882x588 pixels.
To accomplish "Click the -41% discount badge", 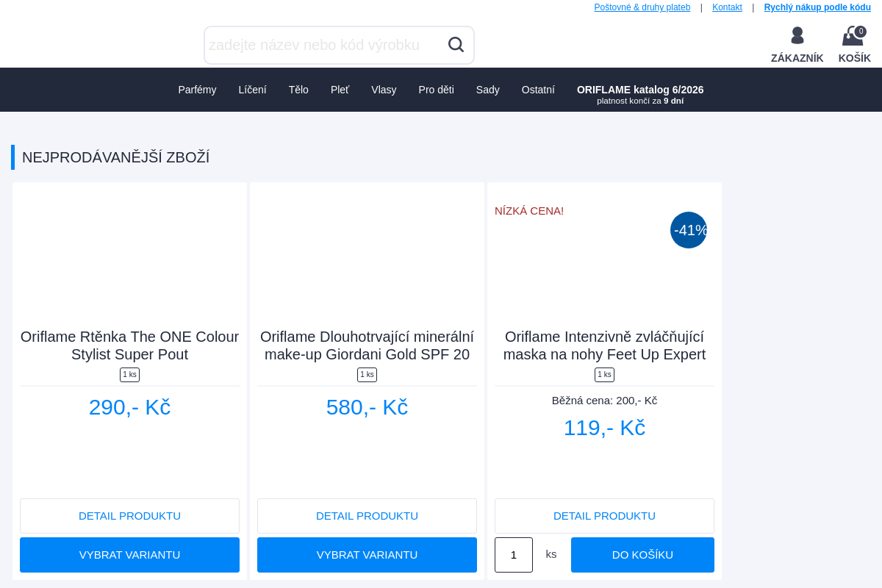I will [689, 230].
